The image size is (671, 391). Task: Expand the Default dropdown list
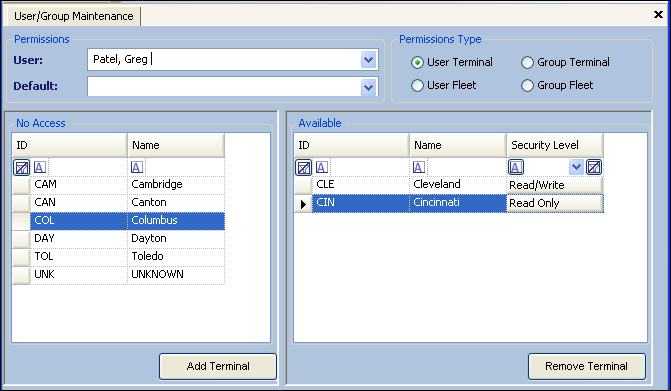[368, 88]
